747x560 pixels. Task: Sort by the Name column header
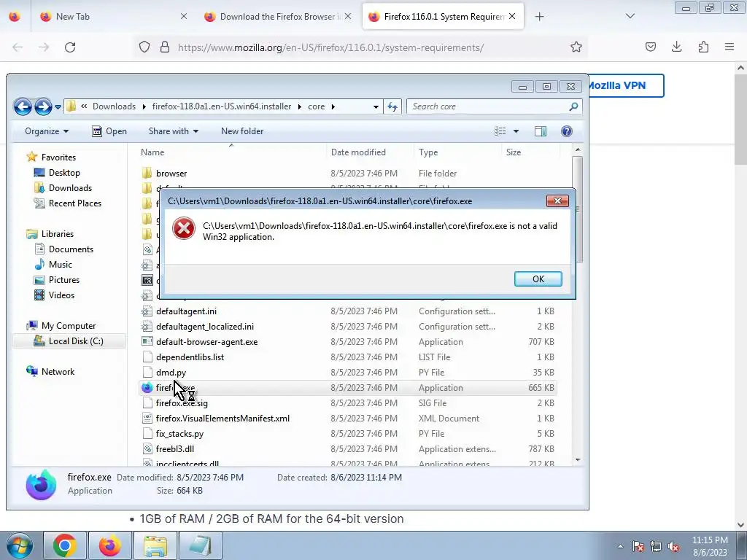(x=231, y=152)
